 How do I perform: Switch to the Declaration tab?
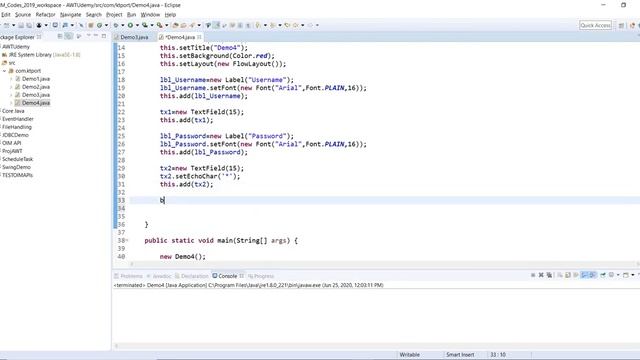coord(191,276)
